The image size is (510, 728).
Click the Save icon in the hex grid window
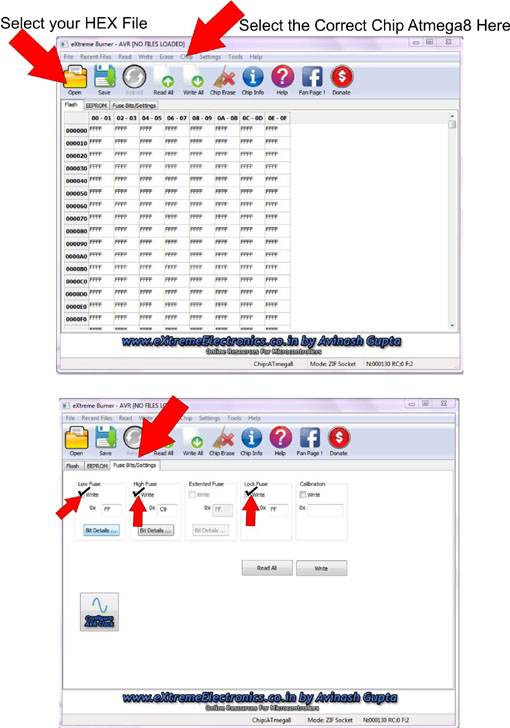105,80
